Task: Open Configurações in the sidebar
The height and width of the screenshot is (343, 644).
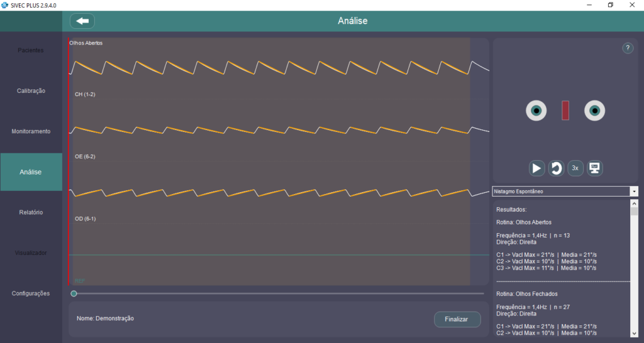Action: coord(31,293)
